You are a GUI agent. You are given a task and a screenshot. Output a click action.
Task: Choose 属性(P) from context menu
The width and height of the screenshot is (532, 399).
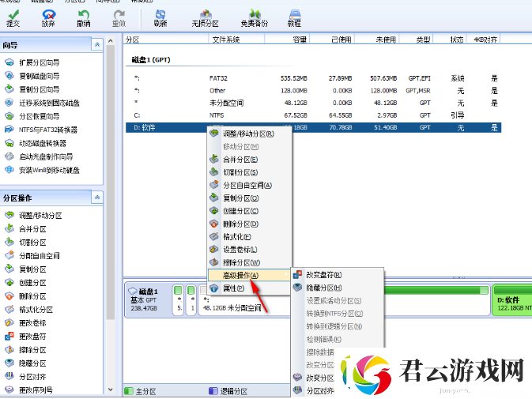(249, 288)
